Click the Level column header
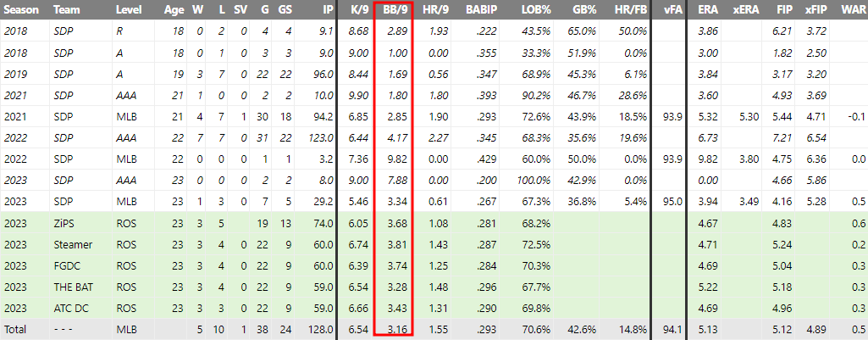868x340 pixels. [x=129, y=10]
